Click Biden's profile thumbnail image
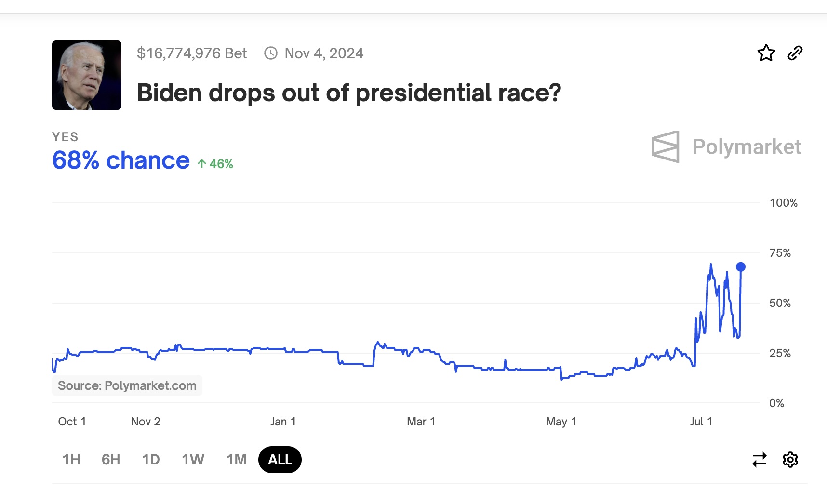The width and height of the screenshot is (827, 504). pos(87,75)
